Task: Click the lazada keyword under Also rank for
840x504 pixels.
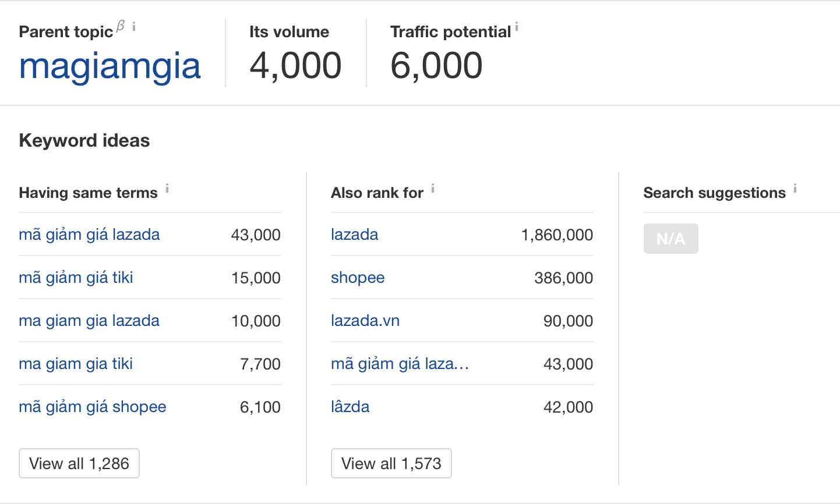Action: [354, 235]
